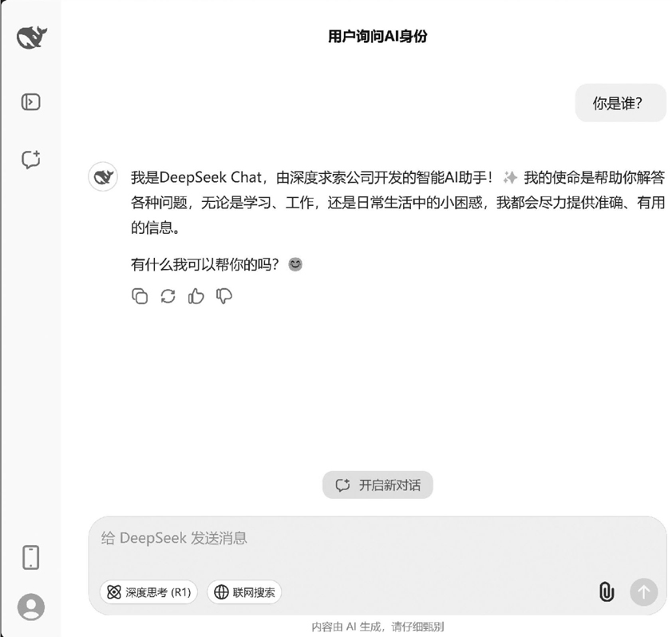This screenshot has height=637, width=672.
Task: Click the DeepSeek whale logo in sidebar
Action: pos(32,38)
